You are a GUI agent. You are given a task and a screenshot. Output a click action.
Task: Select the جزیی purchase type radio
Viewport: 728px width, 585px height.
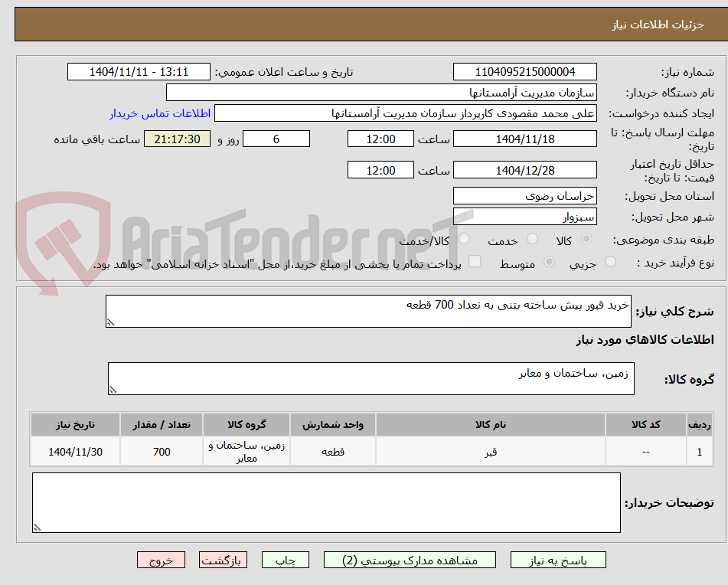tap(611, 262)
